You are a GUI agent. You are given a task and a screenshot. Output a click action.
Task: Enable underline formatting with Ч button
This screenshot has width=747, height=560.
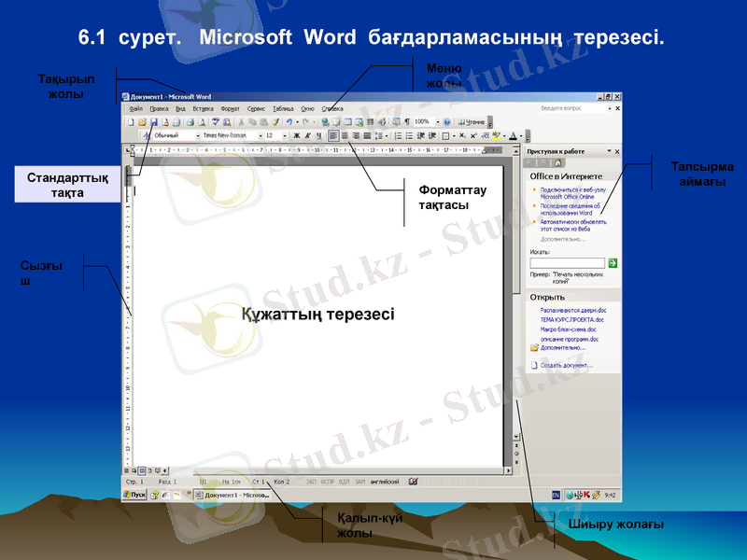pyautogui.click(x=317, y=134)
